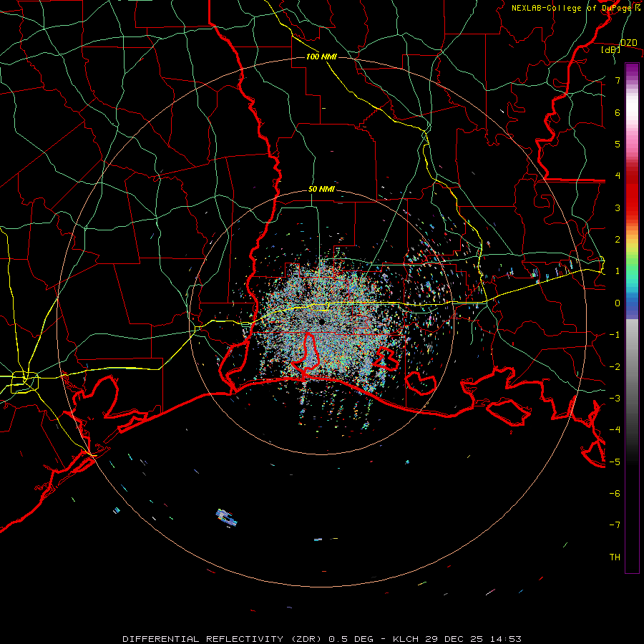Click the 5 dB legend value

coord(618,144)
